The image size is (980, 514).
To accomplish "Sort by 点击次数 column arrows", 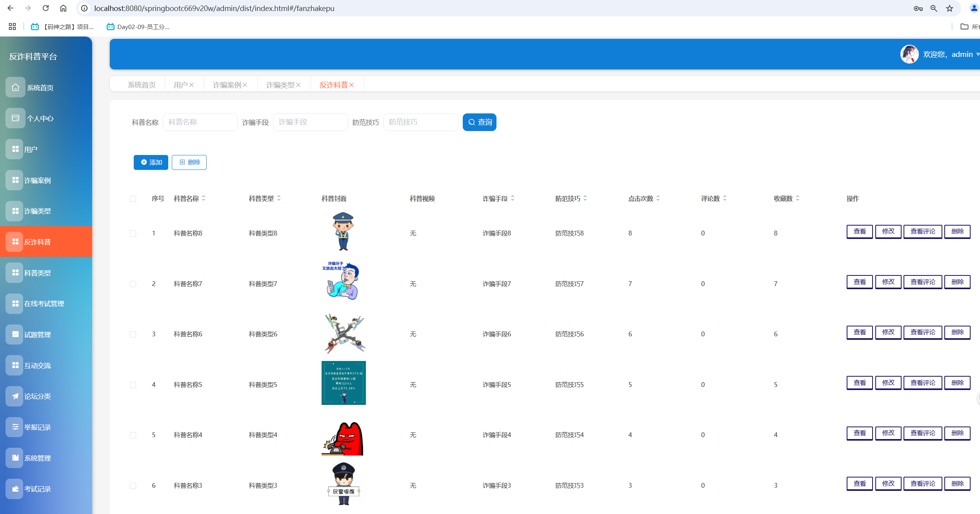I will (x=658, y=199).
